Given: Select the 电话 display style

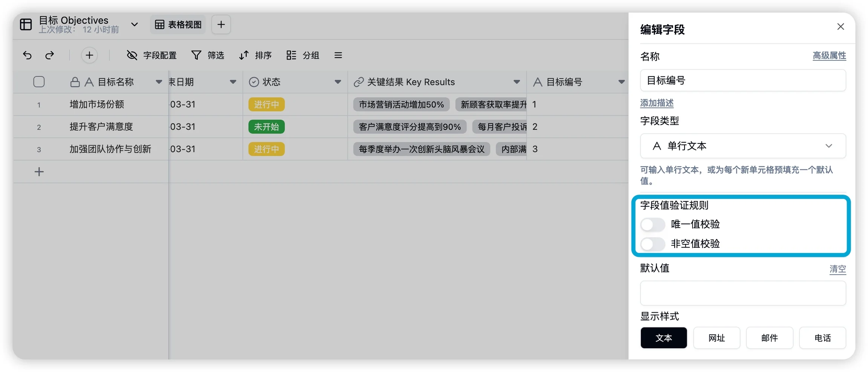Looking at the screenshot, I should coord(822,338).
